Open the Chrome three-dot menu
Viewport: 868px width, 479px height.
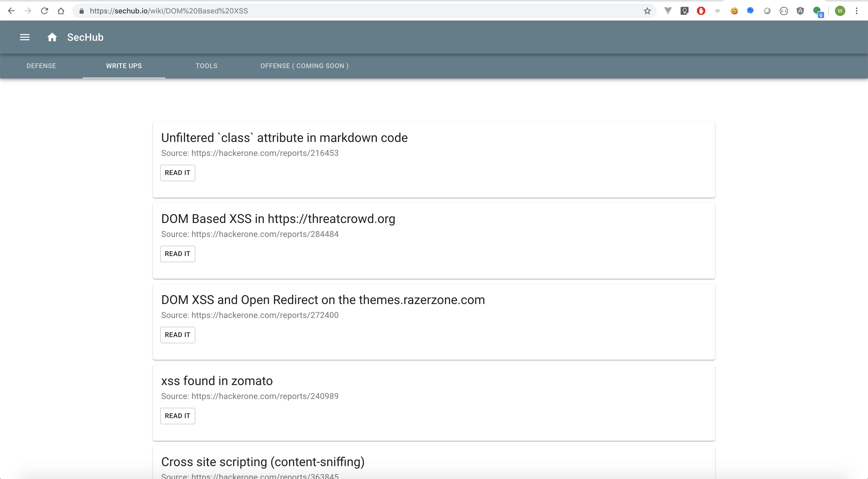point(856,11)
